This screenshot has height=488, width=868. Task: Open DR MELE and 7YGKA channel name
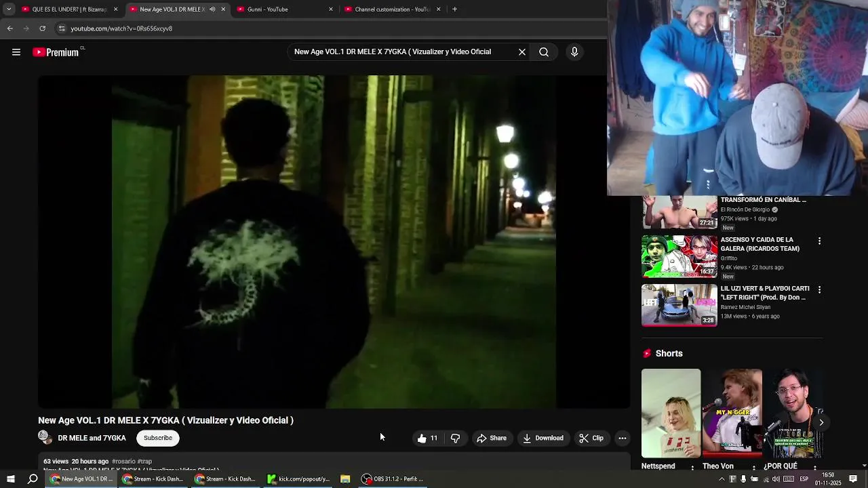tap(92, 438)
